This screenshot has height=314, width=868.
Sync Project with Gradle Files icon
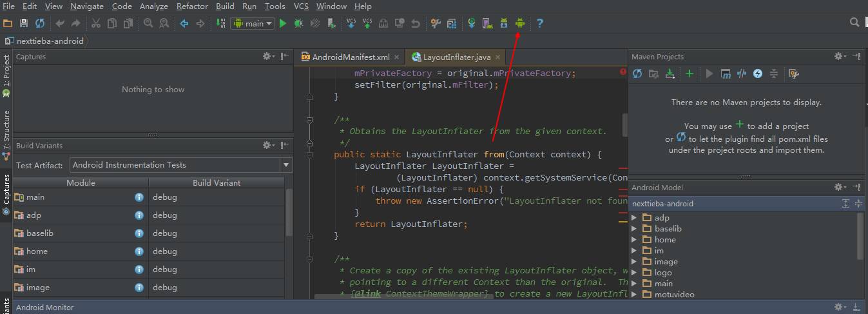point(472,23)
